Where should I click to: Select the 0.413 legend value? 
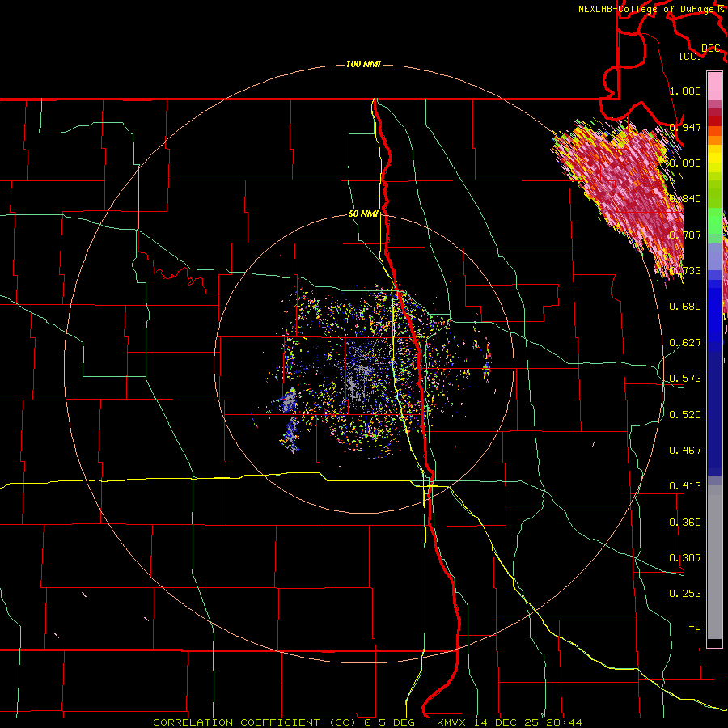click(685, 485)
